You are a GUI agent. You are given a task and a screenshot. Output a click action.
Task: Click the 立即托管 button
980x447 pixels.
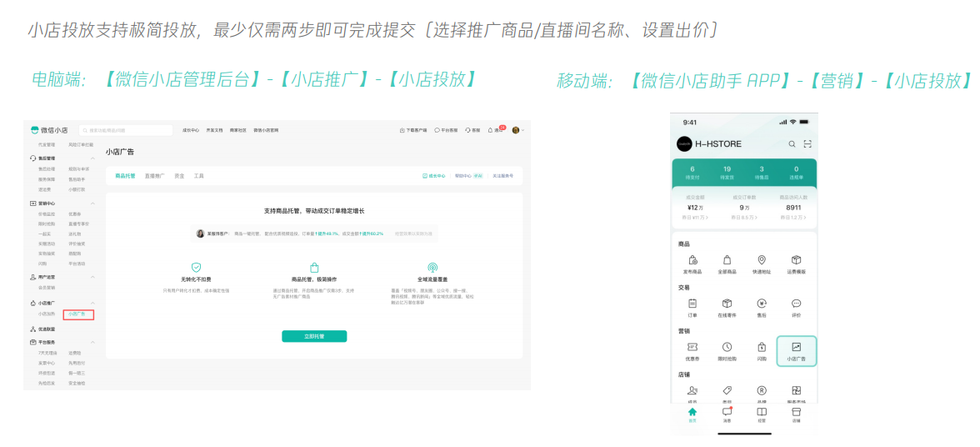314,336
